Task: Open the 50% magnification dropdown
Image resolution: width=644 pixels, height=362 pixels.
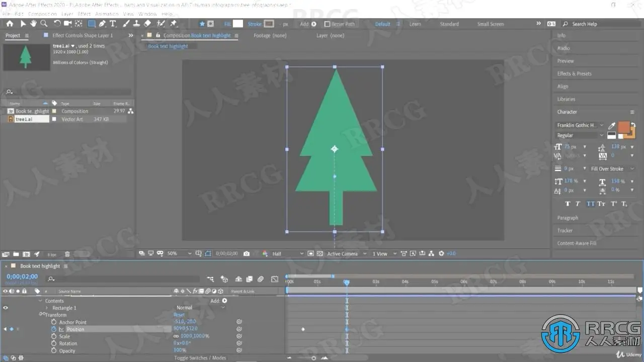Action: coord(180,254)
